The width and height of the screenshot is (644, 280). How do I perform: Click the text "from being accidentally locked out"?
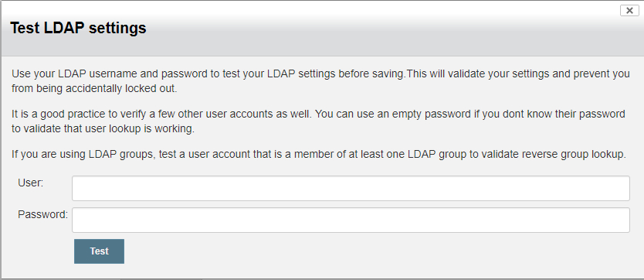[94, 88]
